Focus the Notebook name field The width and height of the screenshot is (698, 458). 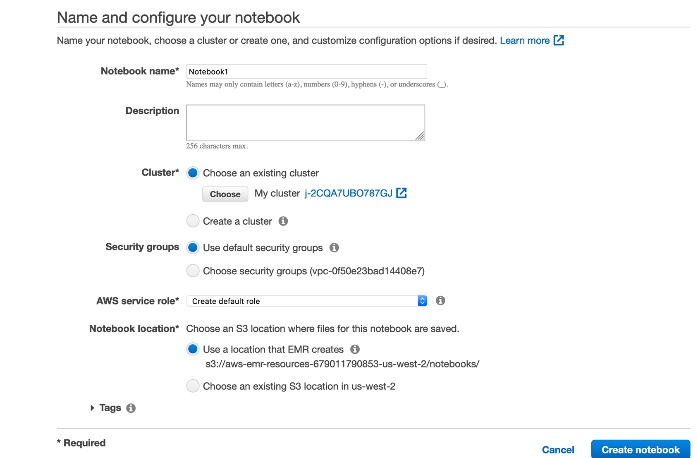click(306, 71)
